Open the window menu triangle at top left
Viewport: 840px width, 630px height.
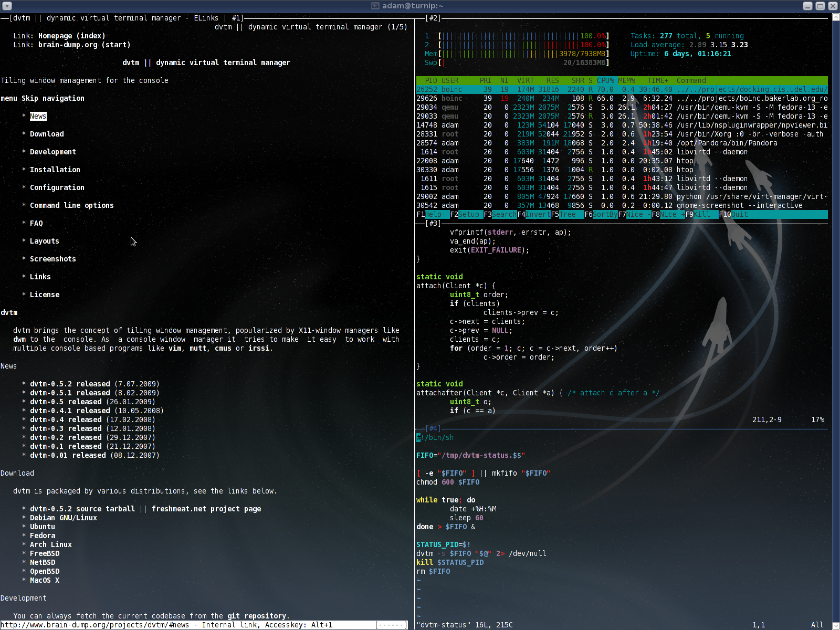point(7,6)
